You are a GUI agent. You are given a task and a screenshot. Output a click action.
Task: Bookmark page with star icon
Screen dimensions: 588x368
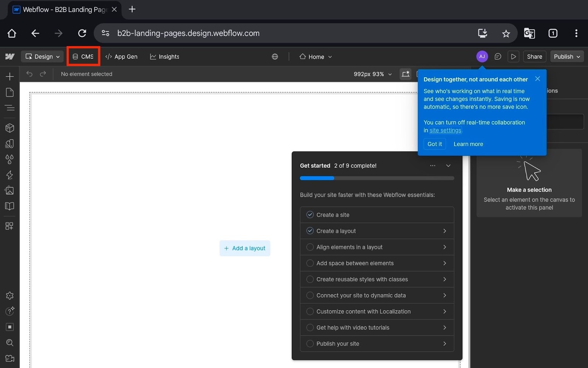click(506, 33)
